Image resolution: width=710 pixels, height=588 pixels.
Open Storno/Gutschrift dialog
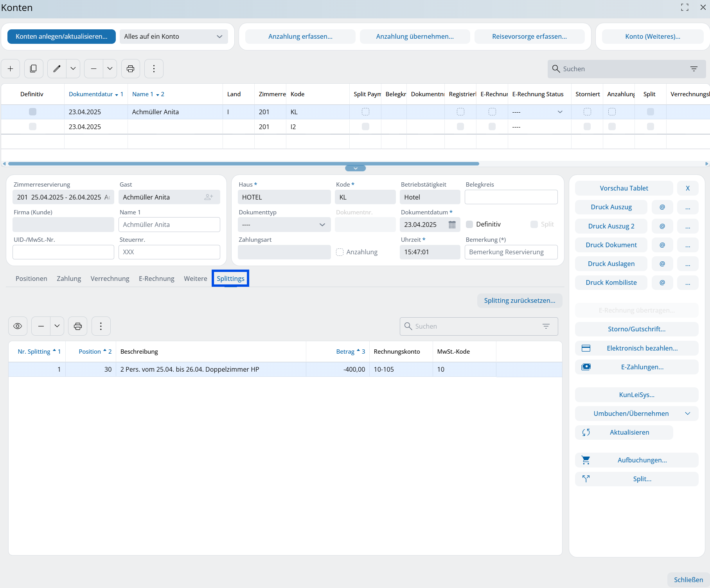point(637,329)
